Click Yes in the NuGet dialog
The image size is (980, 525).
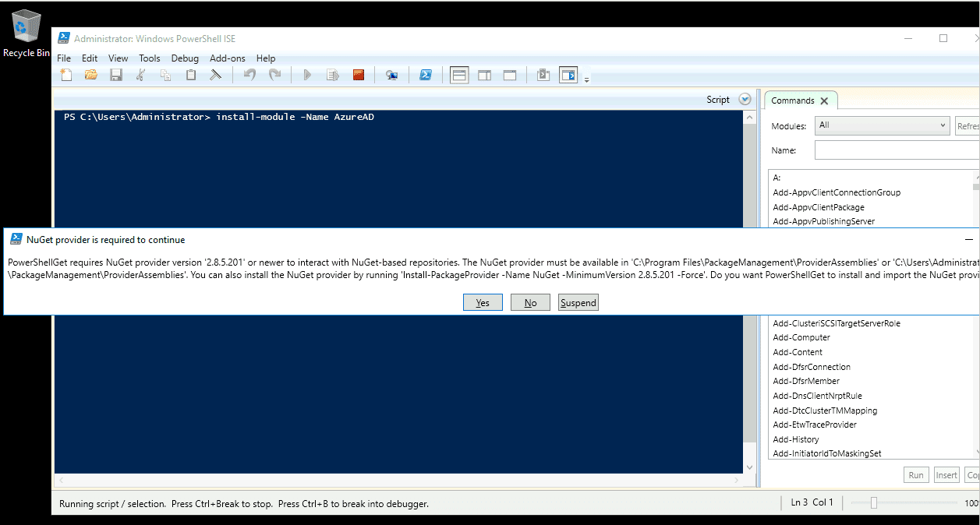tap(483, 302)
